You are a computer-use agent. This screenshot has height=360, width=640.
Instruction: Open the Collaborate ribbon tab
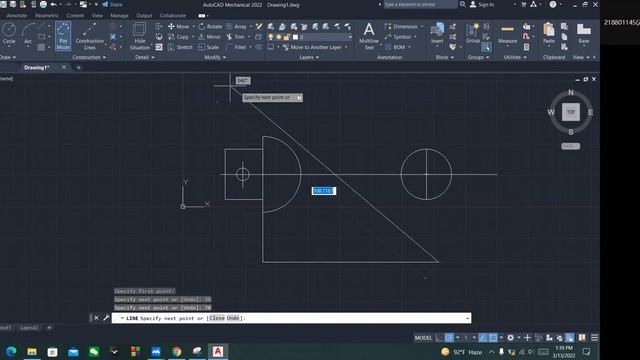tap(173, 16)
